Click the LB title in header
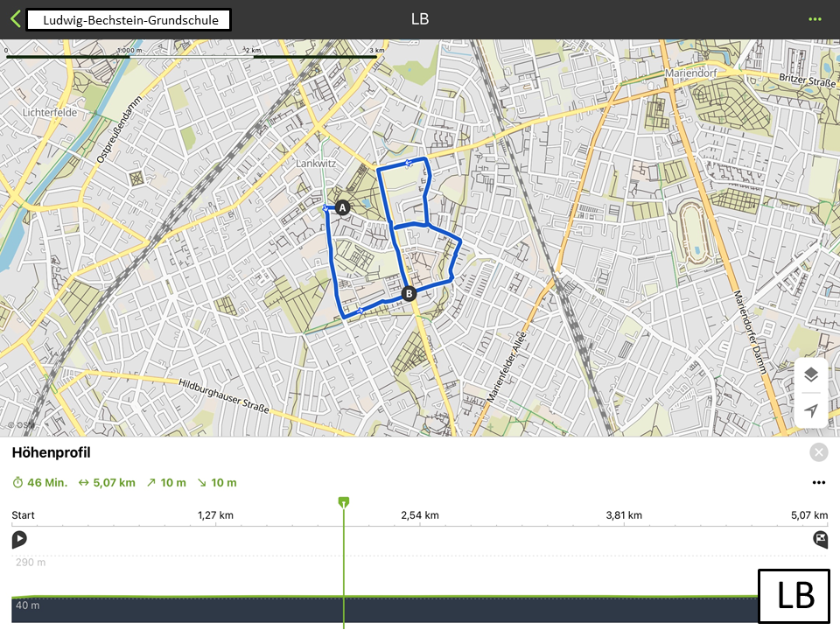 [x=420, y=19]
